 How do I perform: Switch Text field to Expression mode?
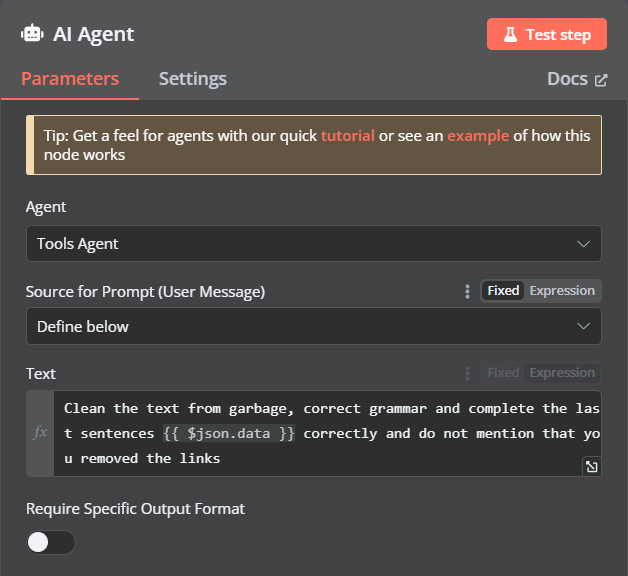(562, 373)
